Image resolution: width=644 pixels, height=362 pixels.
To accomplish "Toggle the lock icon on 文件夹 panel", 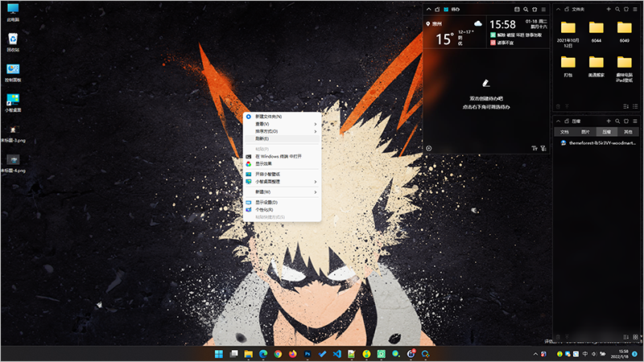I will click(565, 9).
